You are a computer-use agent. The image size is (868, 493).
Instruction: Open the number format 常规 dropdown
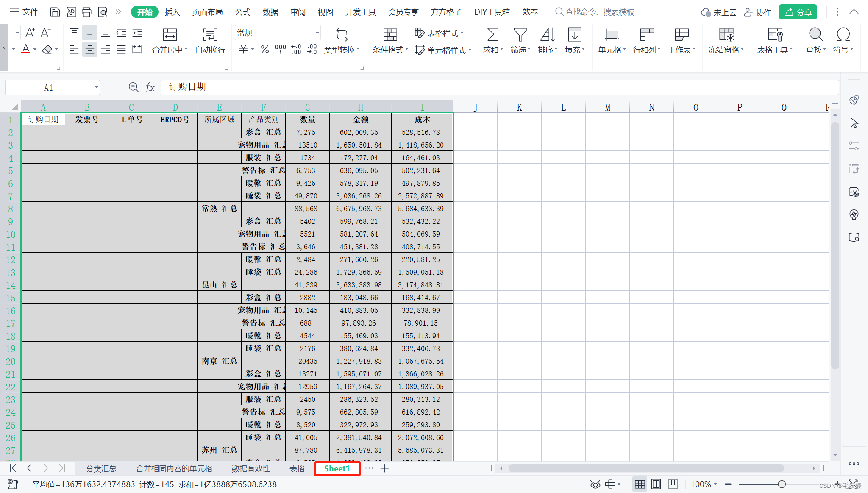(317, 33)
